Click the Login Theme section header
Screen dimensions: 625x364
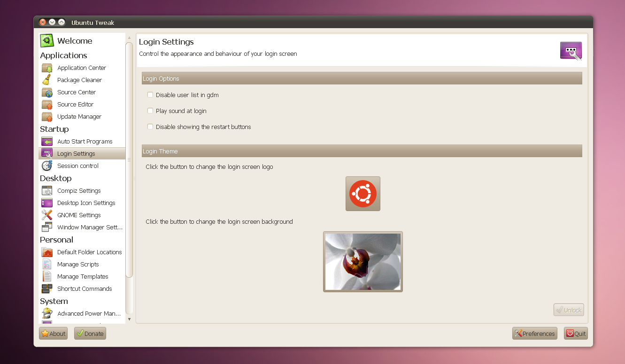(362, 151)
